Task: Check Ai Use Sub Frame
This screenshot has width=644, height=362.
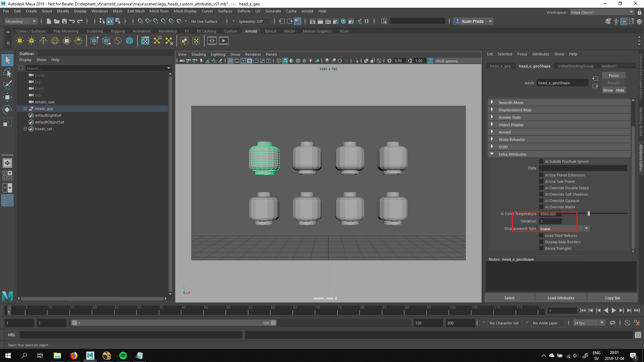Action: 541,182
